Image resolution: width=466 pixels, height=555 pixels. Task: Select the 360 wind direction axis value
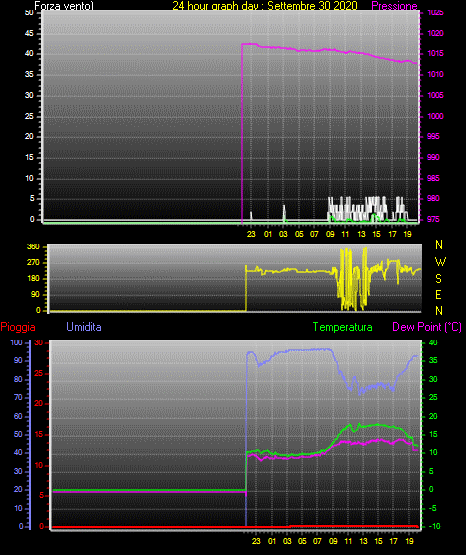pyautogui.click(x=34, y=247)
